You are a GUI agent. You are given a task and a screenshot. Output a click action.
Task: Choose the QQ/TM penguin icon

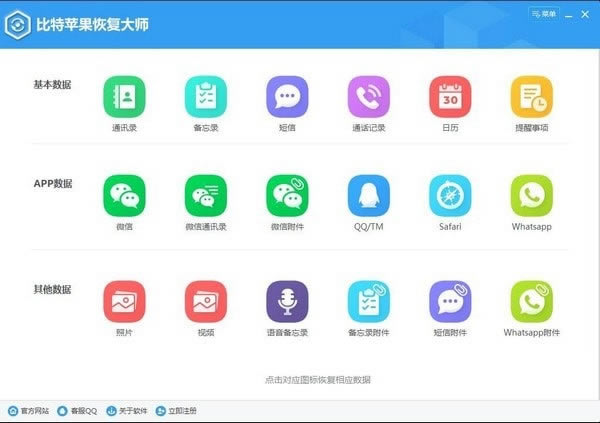pos(369,196)
